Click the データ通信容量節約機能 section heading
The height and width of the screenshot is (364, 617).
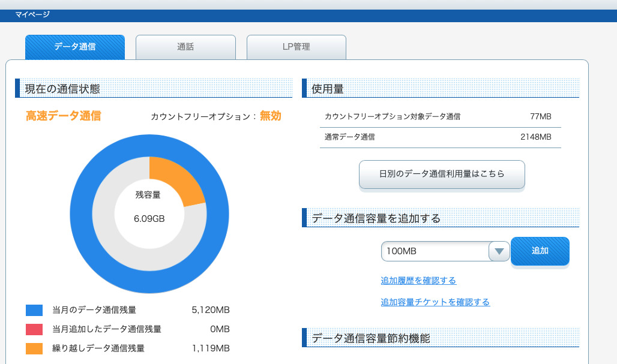370,338
